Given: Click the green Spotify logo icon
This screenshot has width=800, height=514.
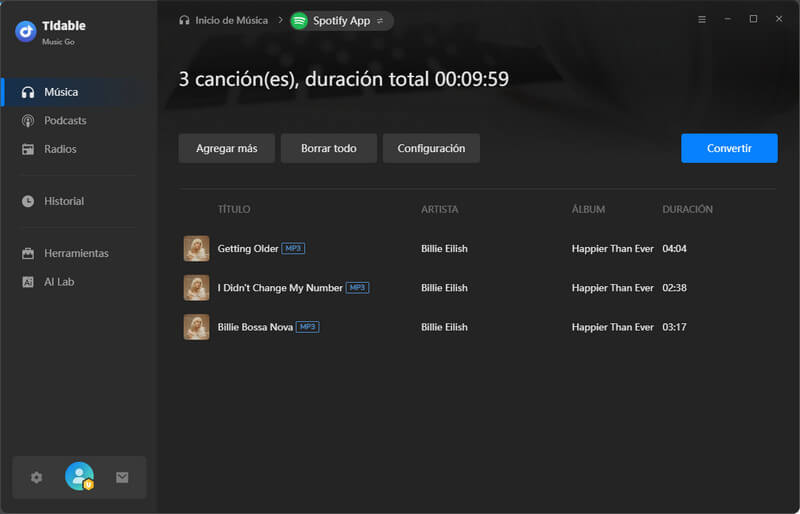Looking at the screenshot, I should click(x=299, y=21).
